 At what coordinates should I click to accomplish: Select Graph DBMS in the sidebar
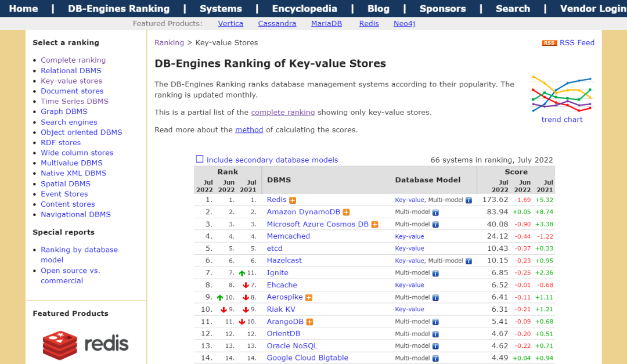coord(64,111)
